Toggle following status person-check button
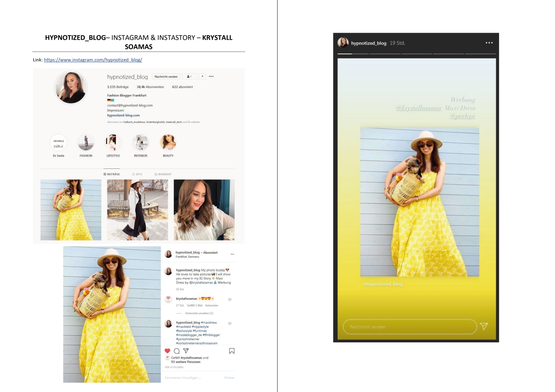The image size is (555, 392). coord(189,77)
